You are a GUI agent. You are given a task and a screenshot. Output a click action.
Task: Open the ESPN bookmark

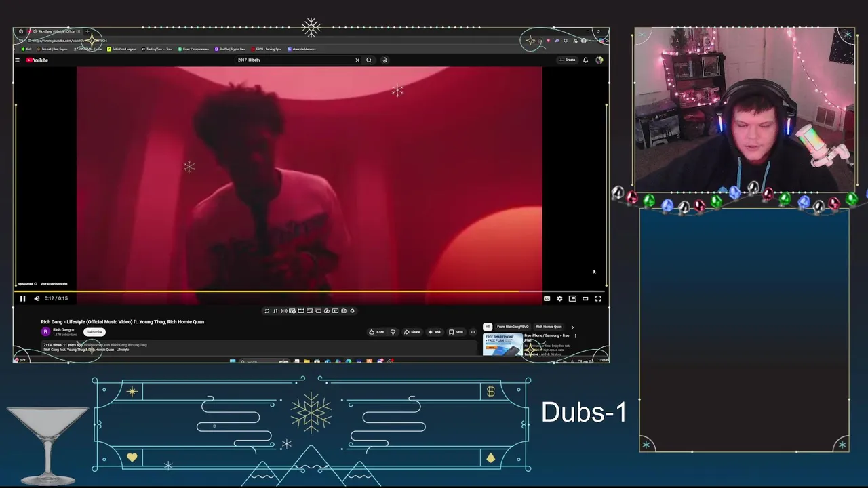coord(267,49)
